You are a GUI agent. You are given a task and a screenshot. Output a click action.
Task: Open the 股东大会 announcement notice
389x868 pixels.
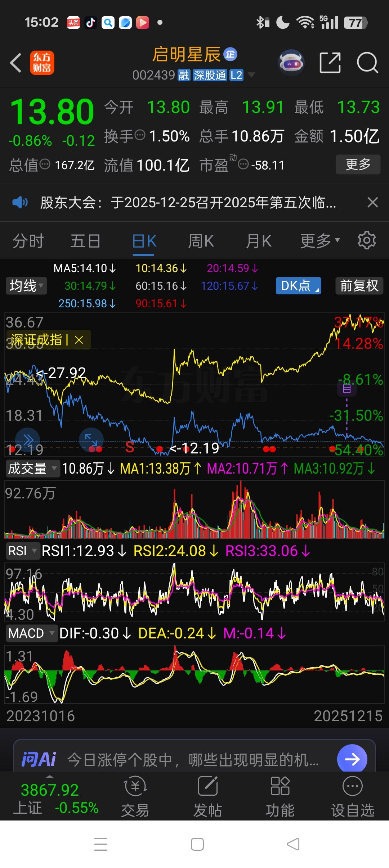tap(188, 202)
